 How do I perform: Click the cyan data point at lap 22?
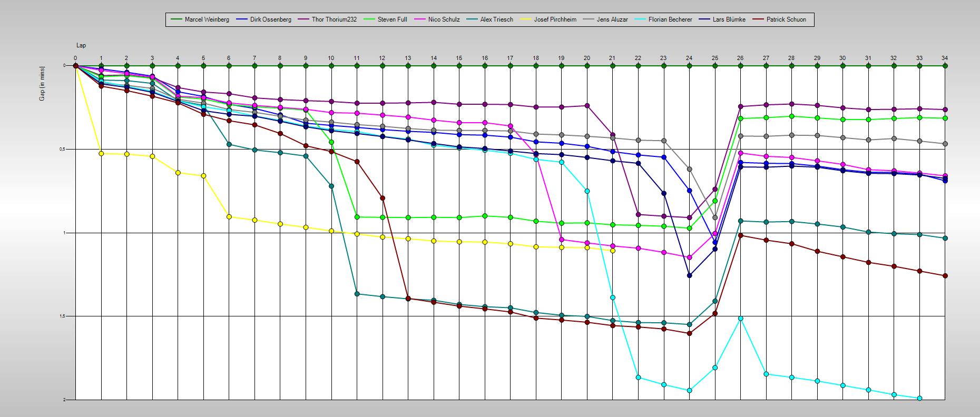point(639,378)
